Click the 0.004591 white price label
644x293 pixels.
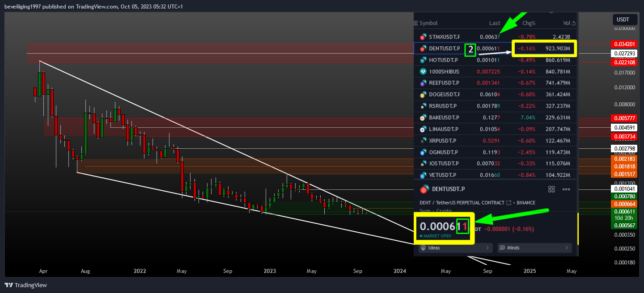[624, 127]
